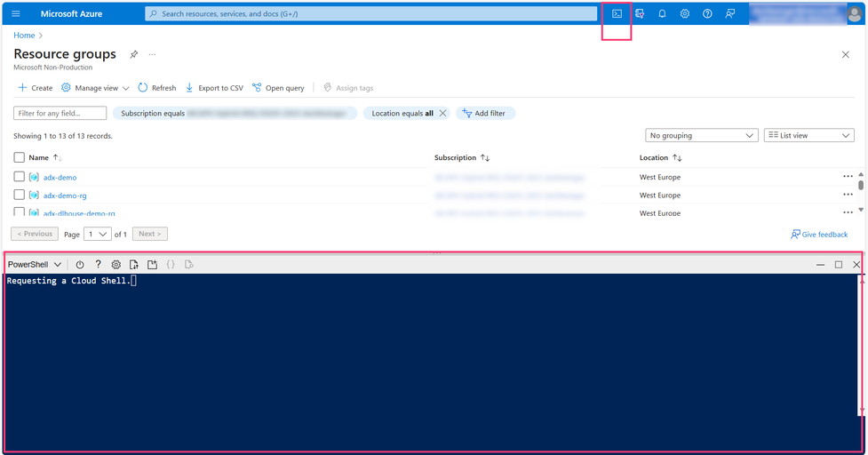Open the Subscription equals filter pill
Screen dimensions: 868x455
click(235, 113)
